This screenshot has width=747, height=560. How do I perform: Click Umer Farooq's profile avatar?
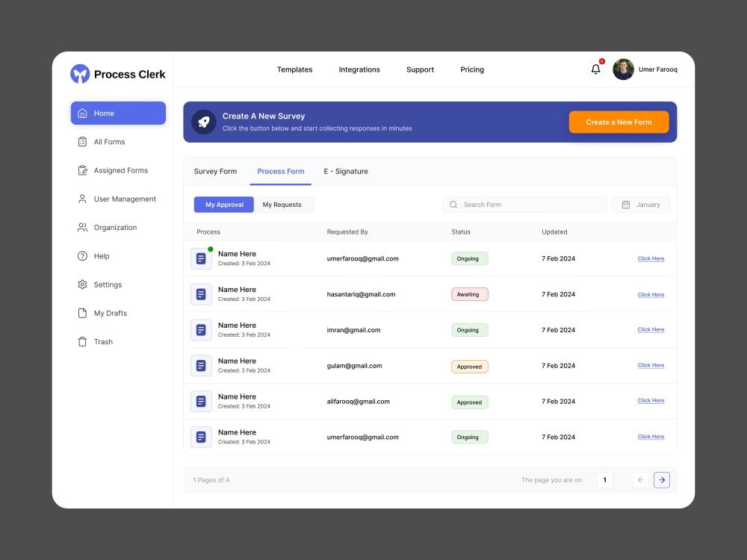[x=623, y=69]
